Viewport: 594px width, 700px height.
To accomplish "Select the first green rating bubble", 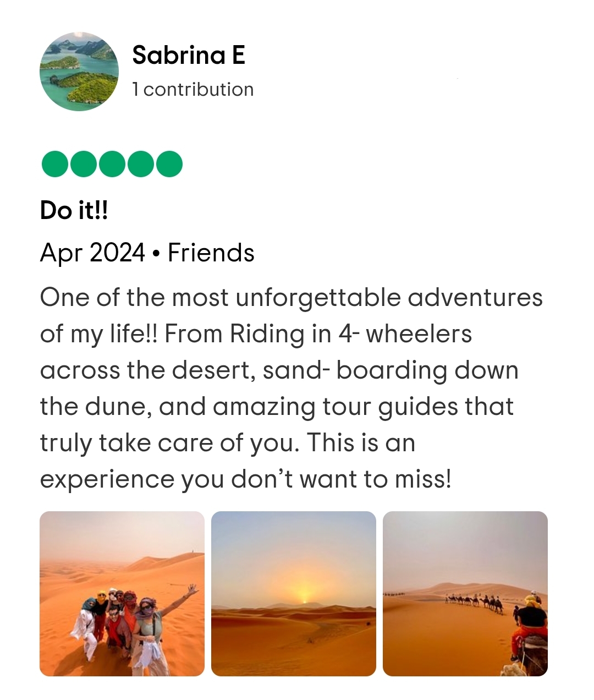I will [x=55, y=164].
